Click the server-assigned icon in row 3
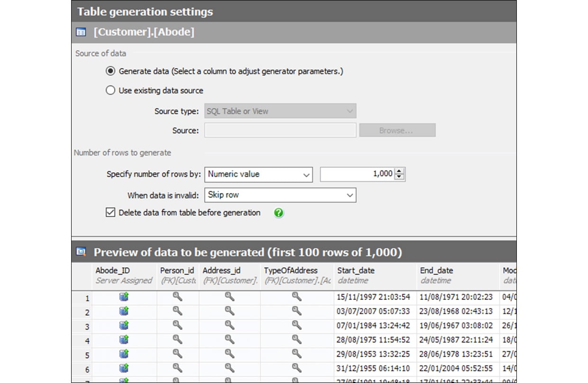Viewport: 588px width, 383px height. click(x=124, y=326)
